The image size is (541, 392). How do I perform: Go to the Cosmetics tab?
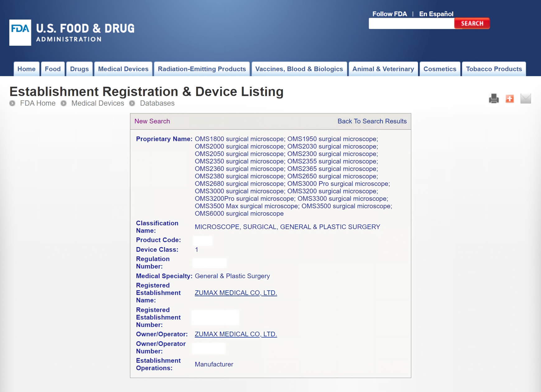pyautogui.click(x=440, y=69)
